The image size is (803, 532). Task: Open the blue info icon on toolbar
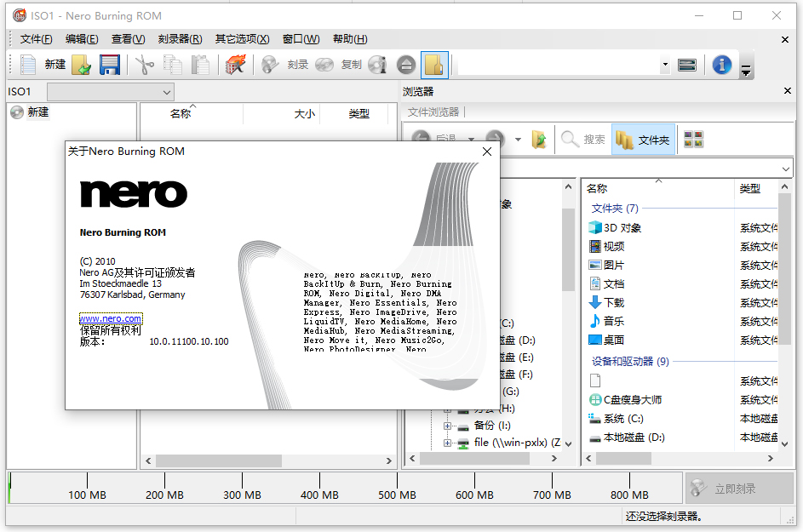[721, 65]
